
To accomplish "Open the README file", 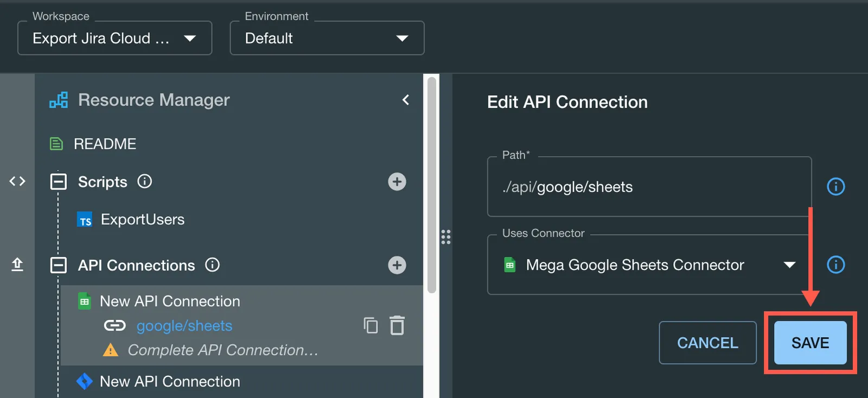I will (105, 144).
